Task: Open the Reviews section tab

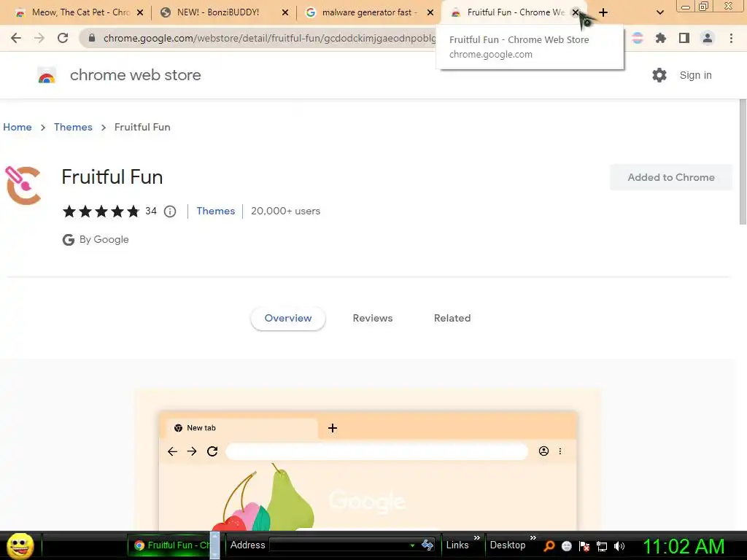Action: [373, 318]
